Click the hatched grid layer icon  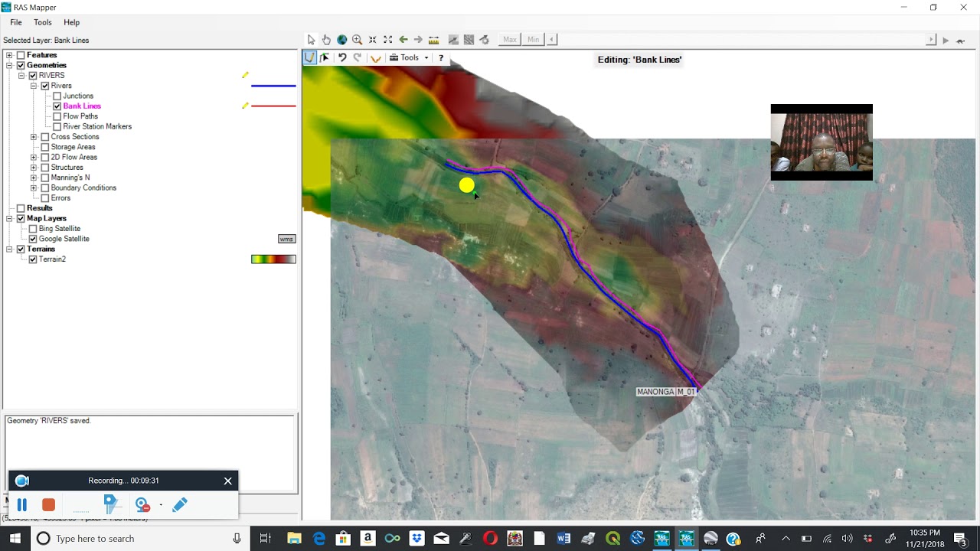click(469, 40)
